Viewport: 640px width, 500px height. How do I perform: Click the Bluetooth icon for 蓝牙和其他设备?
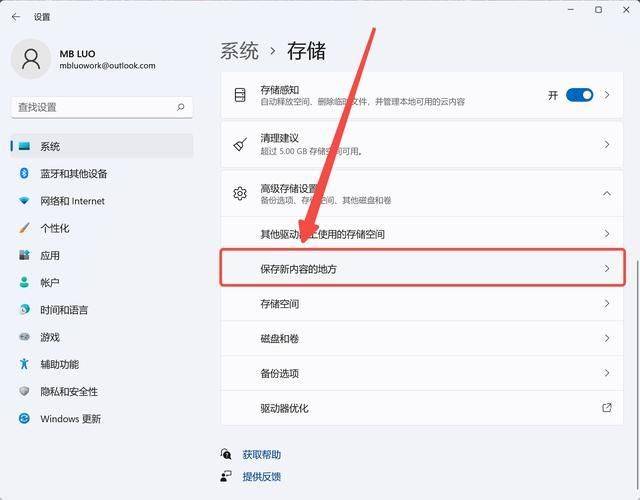[24, 173]
